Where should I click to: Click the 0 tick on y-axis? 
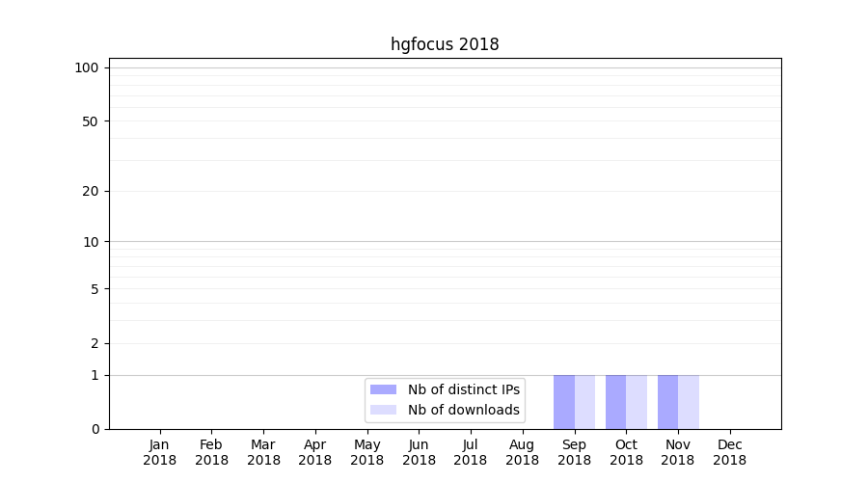click(95, 429)
